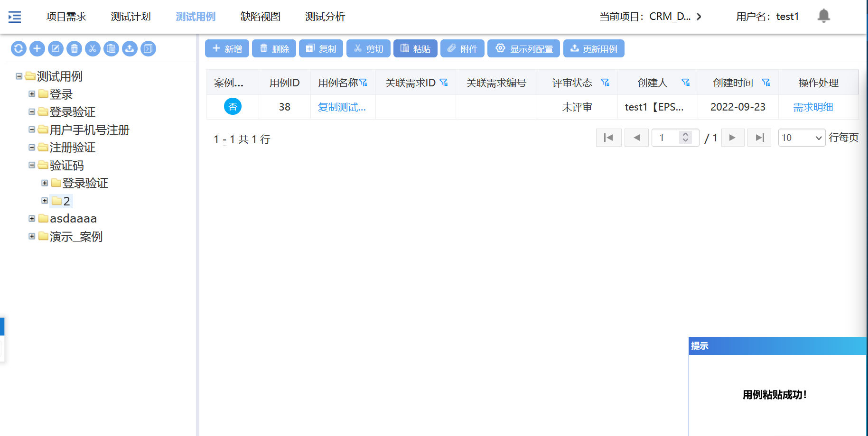Click the refresh tree circular icon

coord(19,48)
